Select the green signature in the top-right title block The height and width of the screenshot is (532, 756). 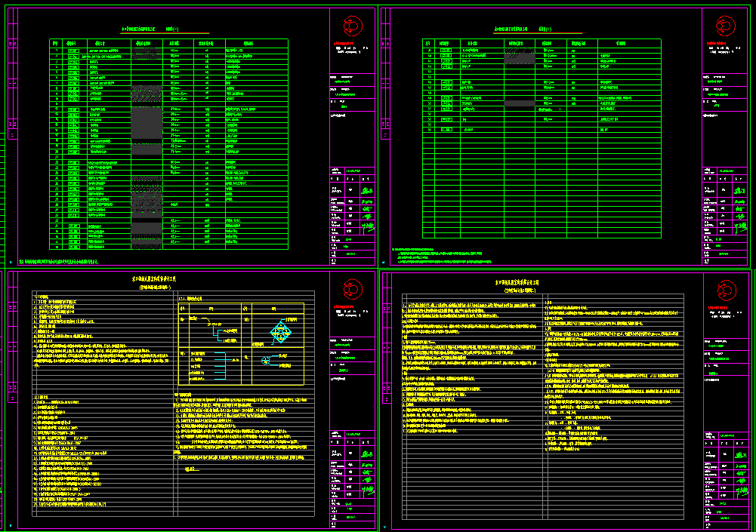coord(739,190)
